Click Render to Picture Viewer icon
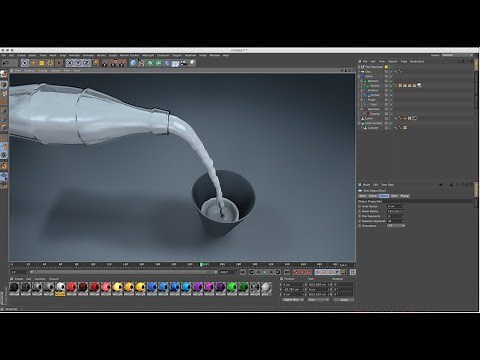 115,63
